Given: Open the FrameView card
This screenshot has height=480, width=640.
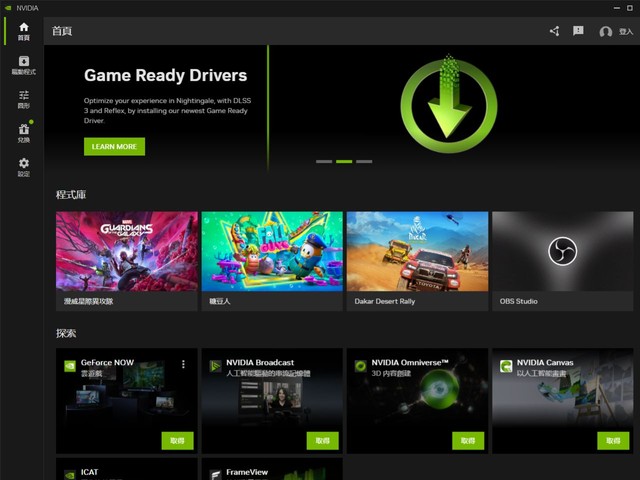Looking at the screenshot, I should (272, 469).
